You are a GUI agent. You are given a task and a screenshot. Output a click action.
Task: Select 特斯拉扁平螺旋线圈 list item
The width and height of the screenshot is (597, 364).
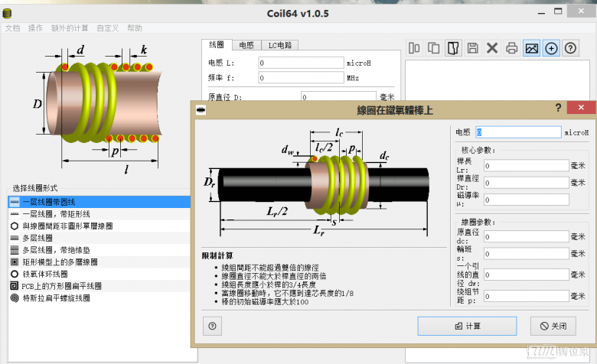tap(99, 297)
